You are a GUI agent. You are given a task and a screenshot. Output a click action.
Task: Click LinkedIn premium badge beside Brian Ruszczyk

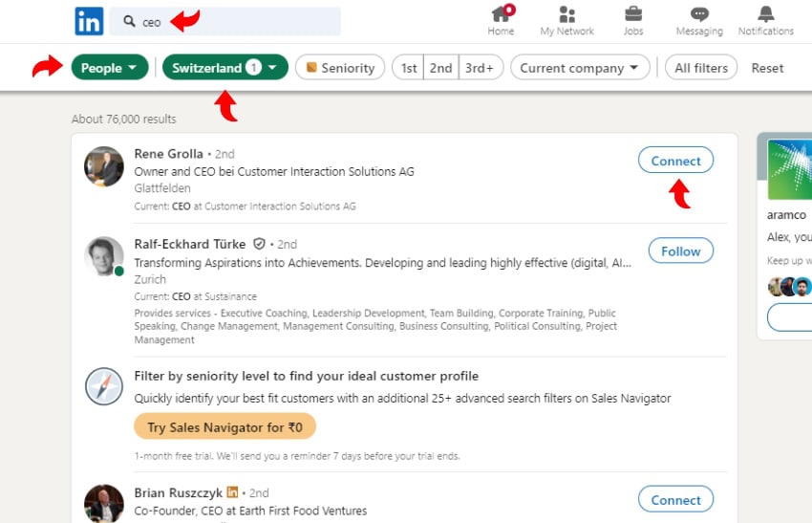click(233, 491)
